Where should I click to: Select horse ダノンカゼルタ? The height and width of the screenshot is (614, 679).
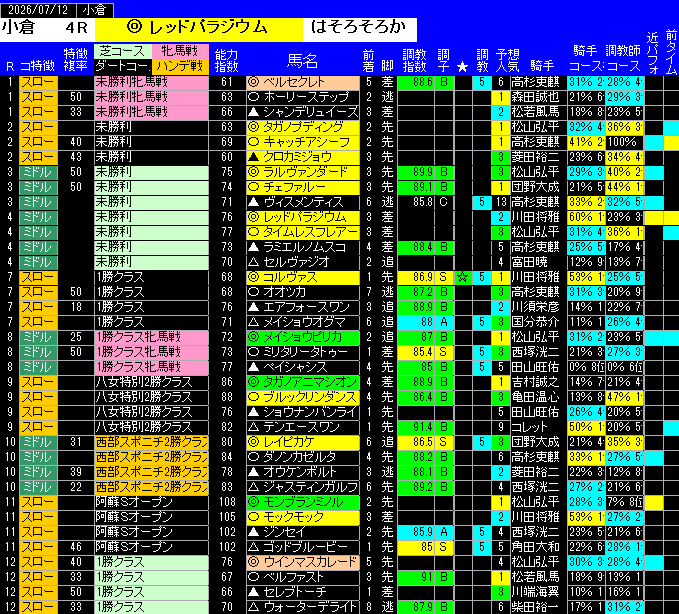[303, 457]
